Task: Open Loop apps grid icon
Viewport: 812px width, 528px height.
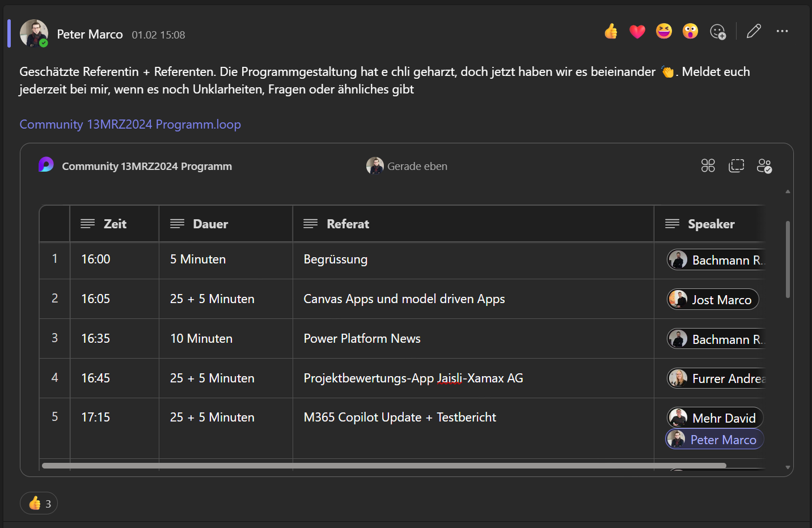Action: pos(708,165)
